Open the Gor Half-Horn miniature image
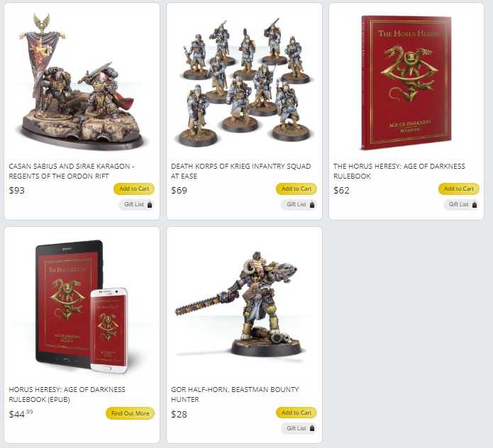Viewport: 493px width, 448px height. tap(239, 306)
